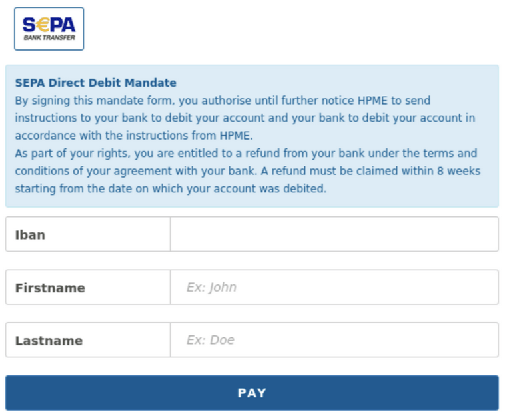This screenshot has height=420, width=505.
Task: Click the 'BANK TRANSFER' caption under the logo
Action: (49, 38)
